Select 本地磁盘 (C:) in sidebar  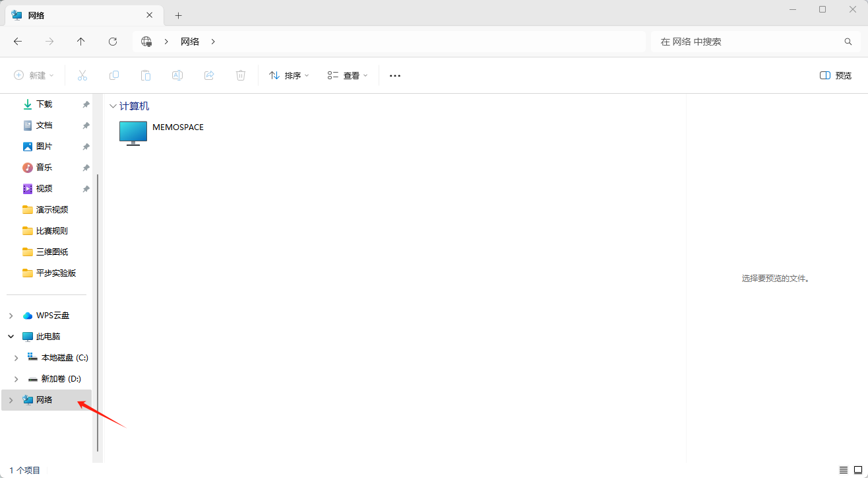[64, 358]
